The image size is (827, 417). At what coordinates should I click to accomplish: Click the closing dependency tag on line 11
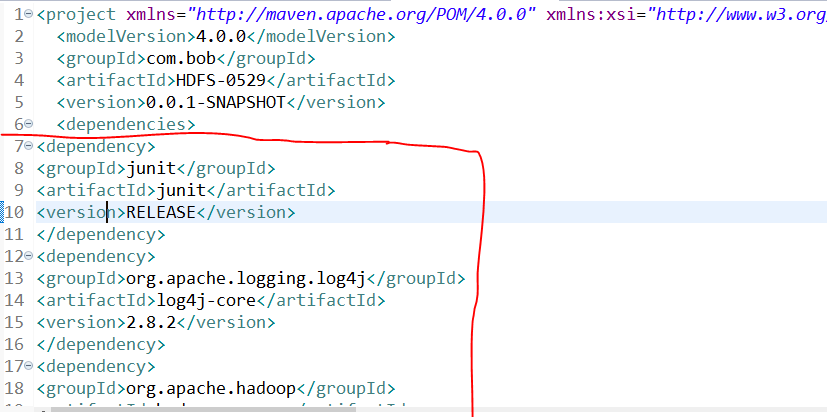(101, 234)
